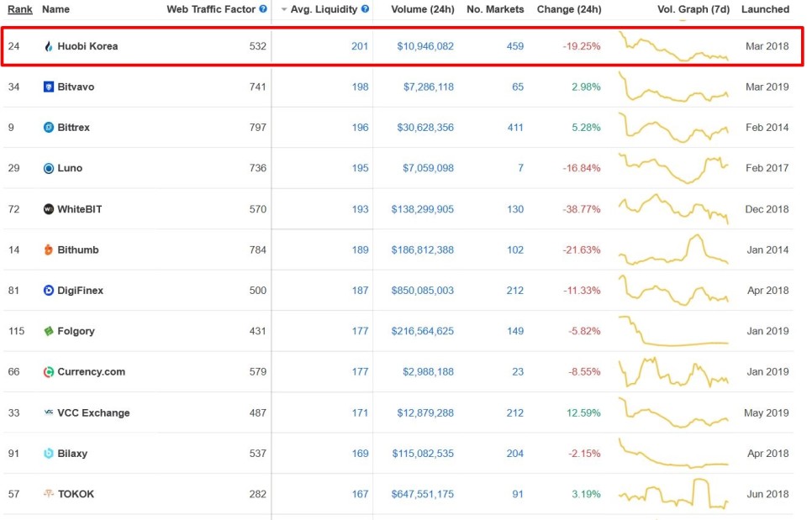Click Huobi Korea's 459 markets count
This screenshot has height=520, width=812.
(515, 46)
